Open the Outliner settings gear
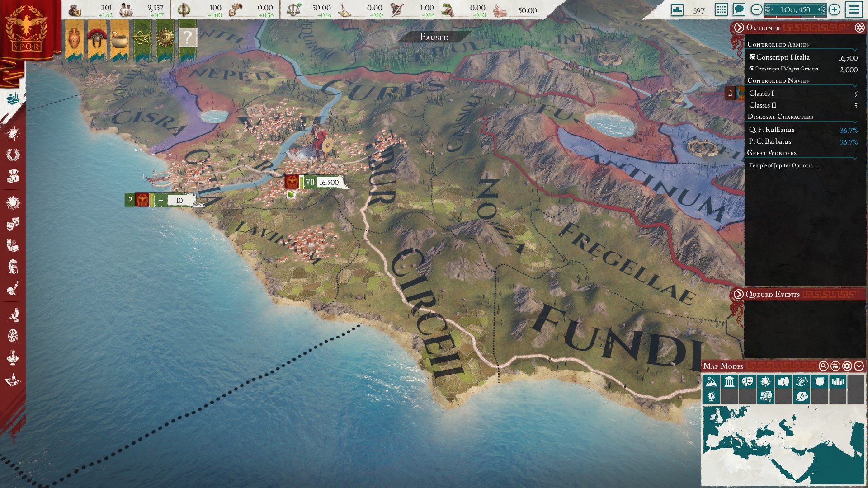This screenshot has width=868, height=488. pos(859,28)
